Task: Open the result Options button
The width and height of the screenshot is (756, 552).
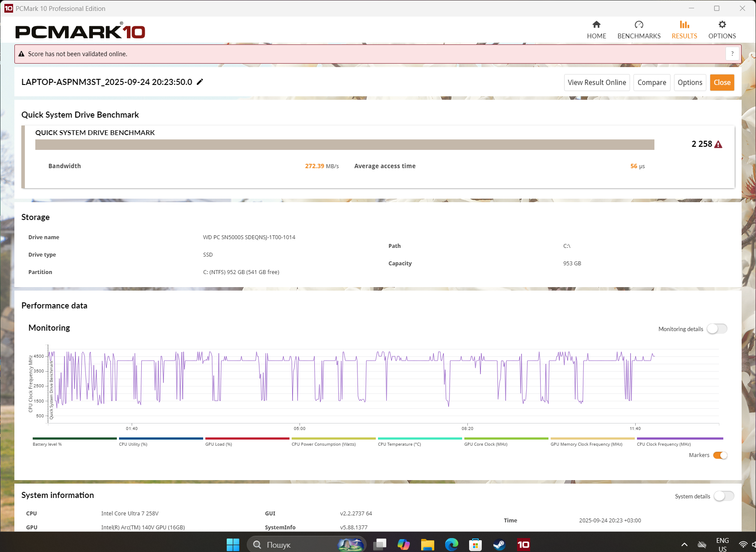Action: click(x=690, y=82)
